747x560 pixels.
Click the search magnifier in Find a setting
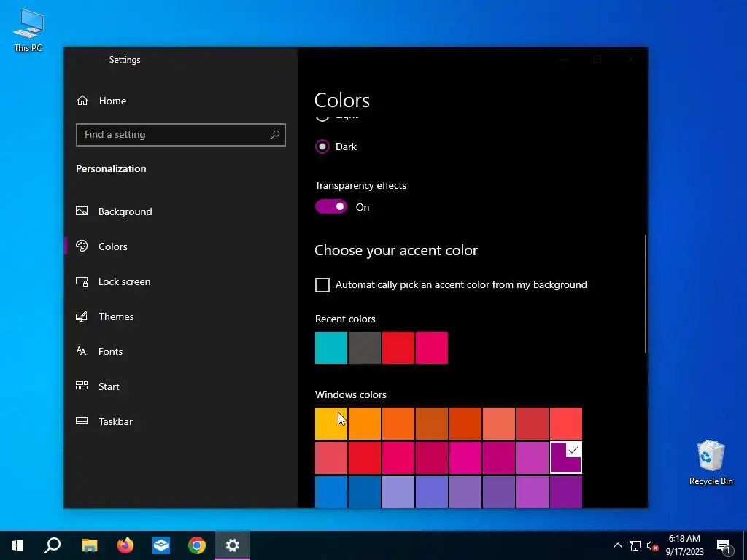pyautogui.click(x=275, y=135)
